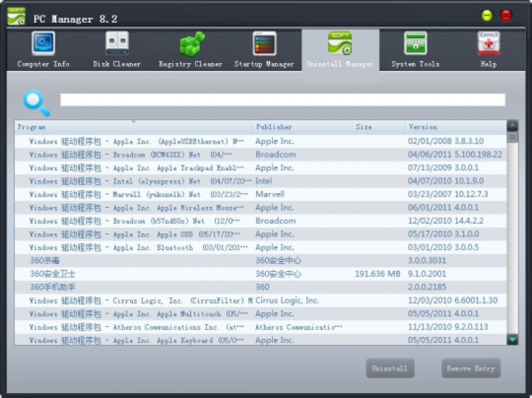Screen dimensions: 532x398
Task: Click version 12/03/2010 6.6001.1.30
Action: click(x=453, y=301)
